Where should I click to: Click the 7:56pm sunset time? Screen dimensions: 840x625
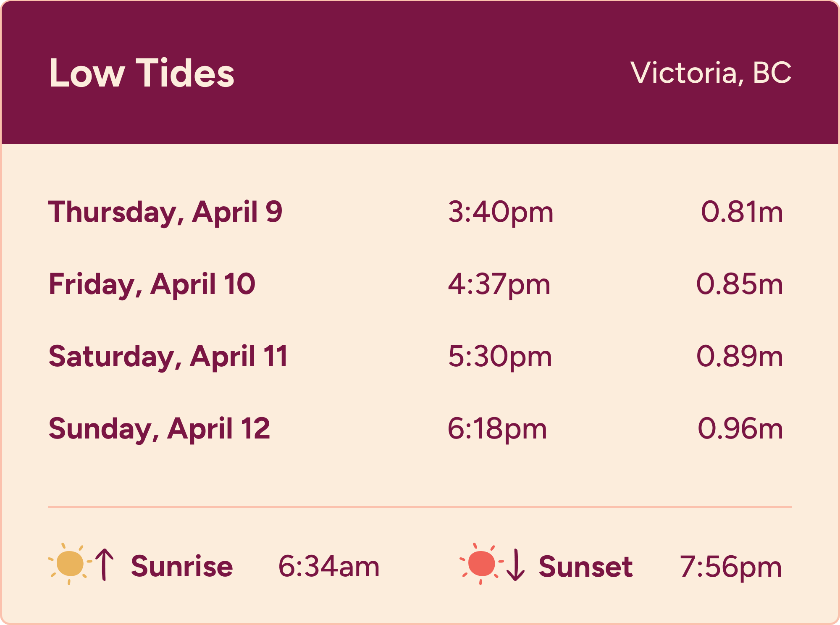tap(731, 567)
